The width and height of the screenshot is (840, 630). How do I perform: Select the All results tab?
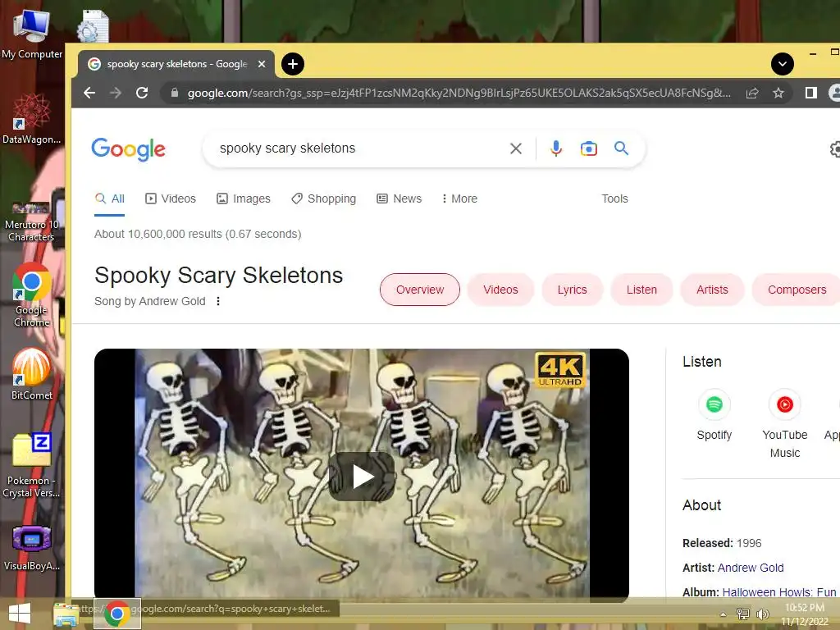[110, 199]
